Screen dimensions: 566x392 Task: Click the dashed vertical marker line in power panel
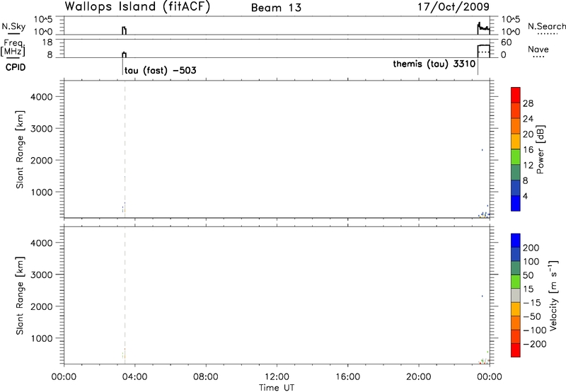125,149
